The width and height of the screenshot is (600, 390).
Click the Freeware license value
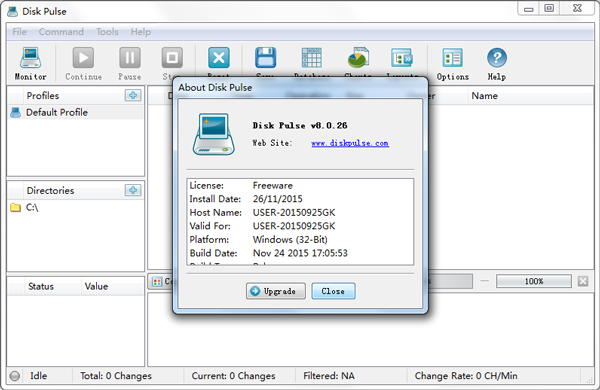[272, 186]
